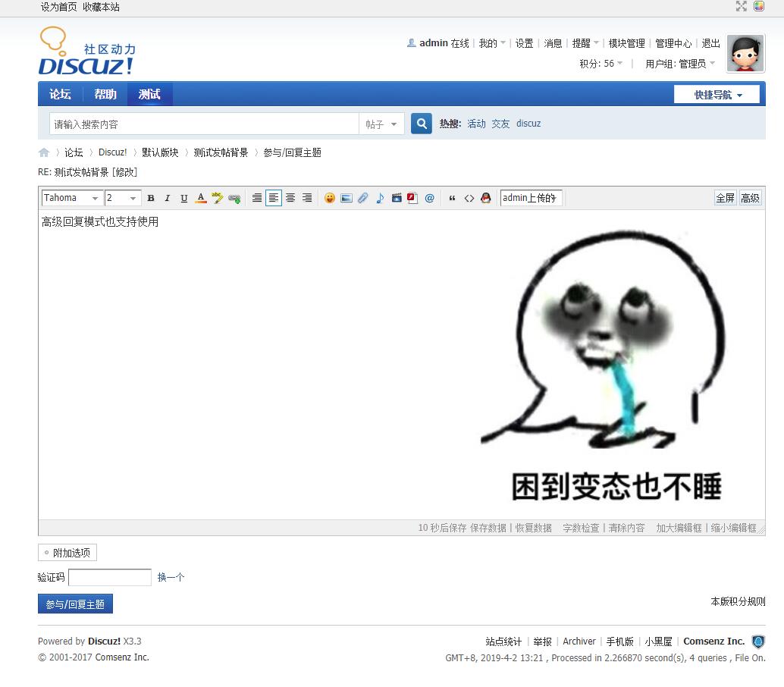
Task: Open 默认版块 in the breadcrumb
Action: tap(160, 152)
